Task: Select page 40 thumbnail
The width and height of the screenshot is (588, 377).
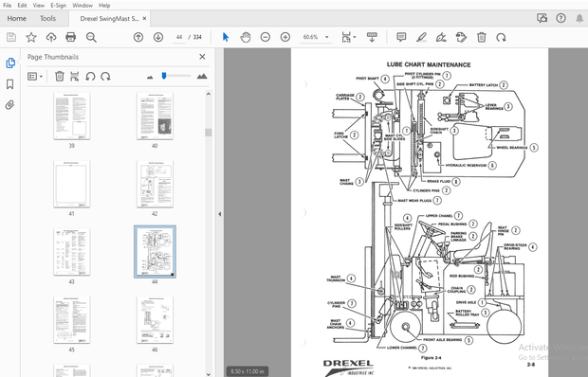Action: click(155, 117)
